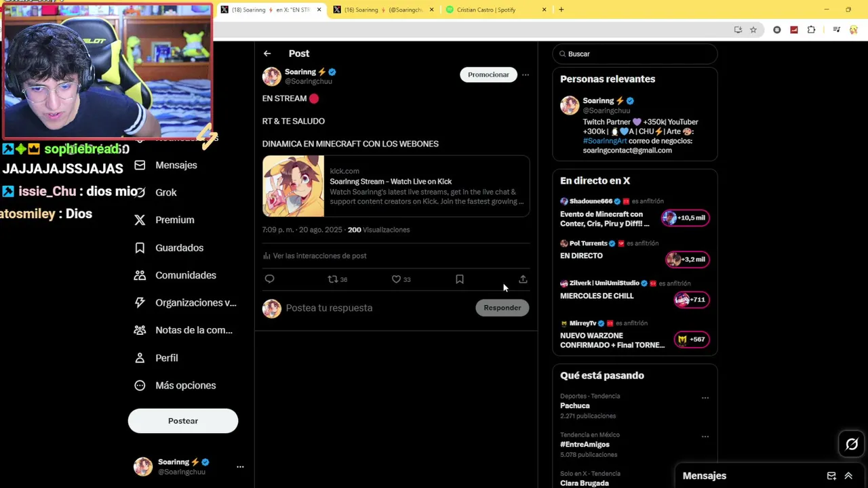The image size is (868, 488).
Task: Click the Grok floating icon at bottom right
Action: coord(852,445)
